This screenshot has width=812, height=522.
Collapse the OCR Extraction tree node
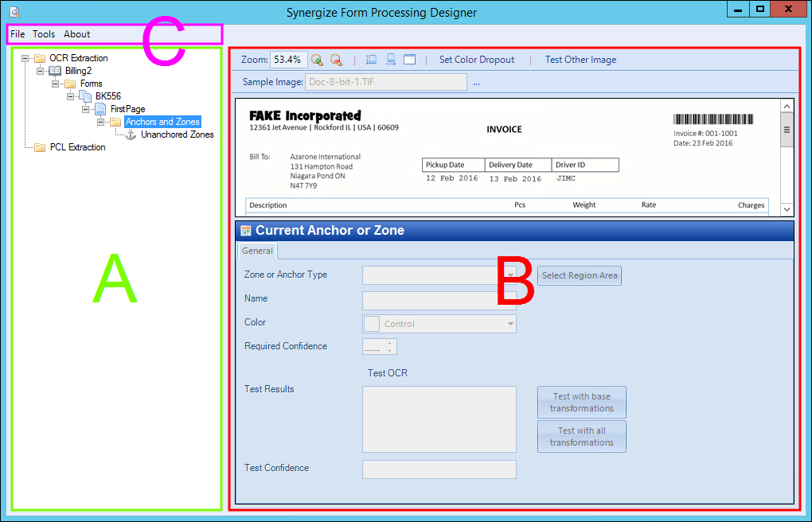pos(27,57)
